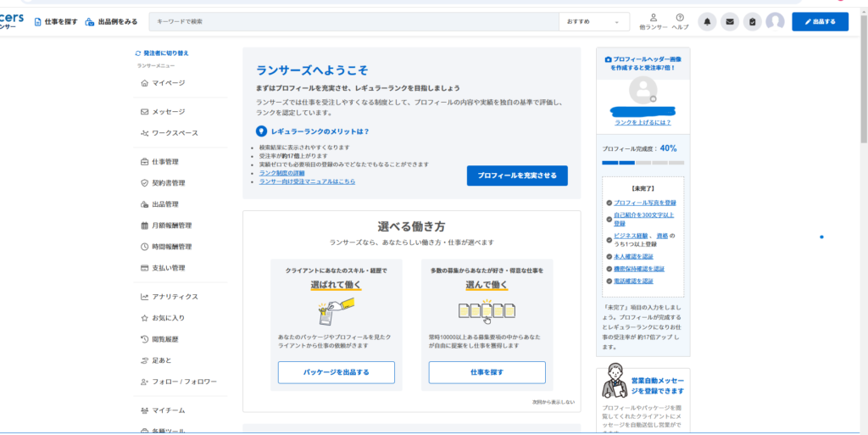Open 自己紹介を300文字以上登録 link
Screen dimensions: 868x435
(643, 219)
